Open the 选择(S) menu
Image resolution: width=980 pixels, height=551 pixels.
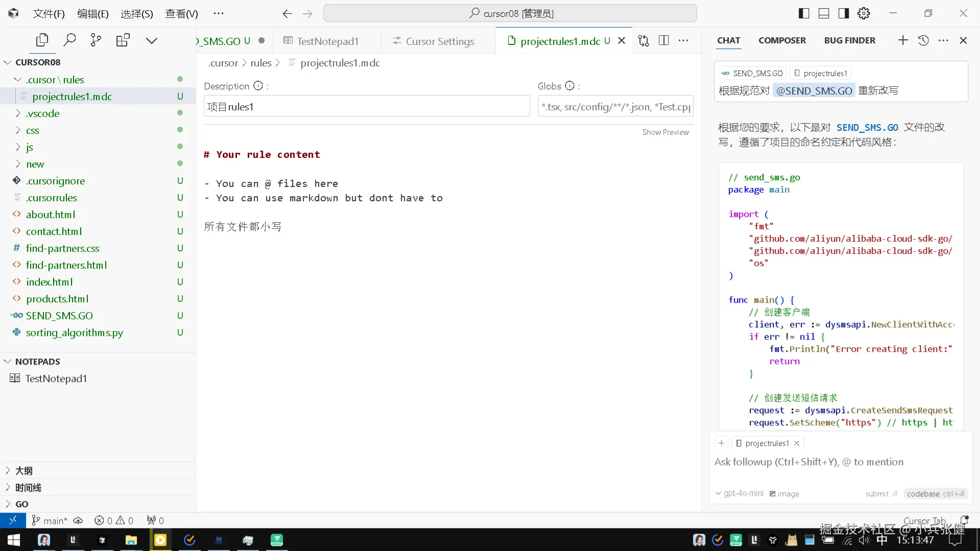point(137,14)
